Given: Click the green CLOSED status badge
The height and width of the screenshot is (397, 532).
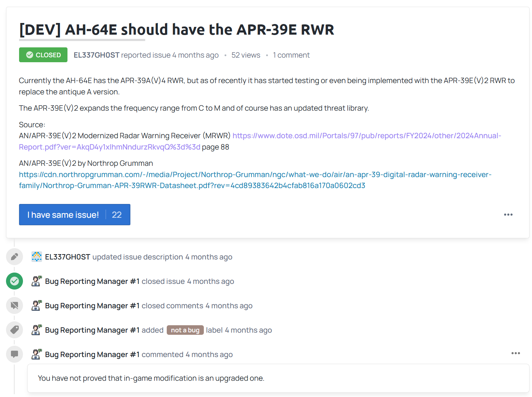Looking at the screenshot, I should [x=43, y=55].
